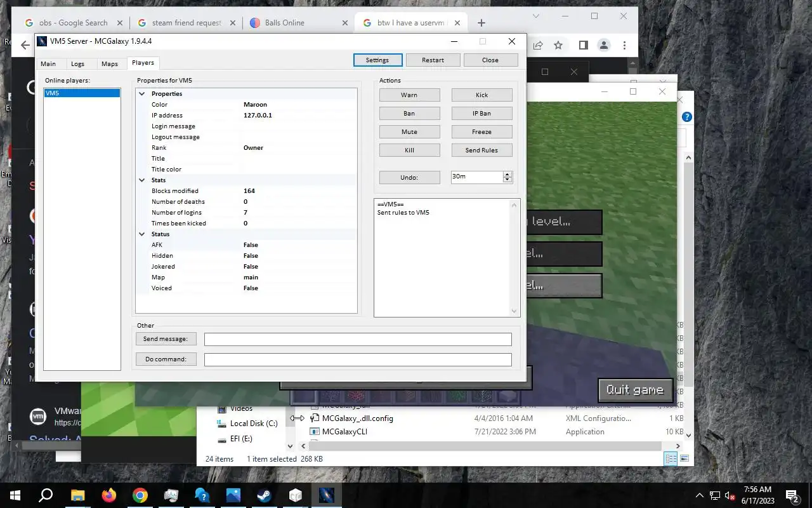Screen dimensions: 812x508
Task: Warn the selected player
Action: (409, 95)
